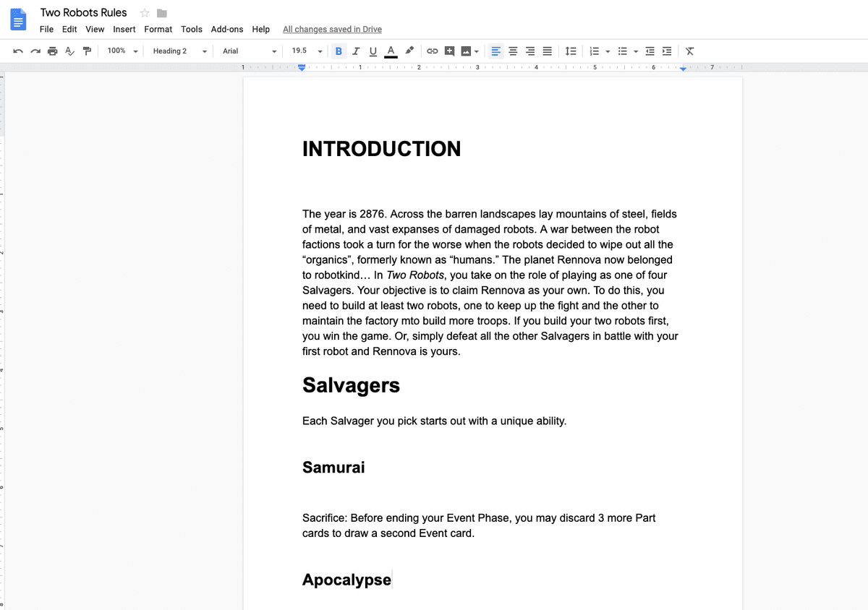Click the Samurai subheading
Viewport: 868px width, 610px height.
[x=333, y=468]
